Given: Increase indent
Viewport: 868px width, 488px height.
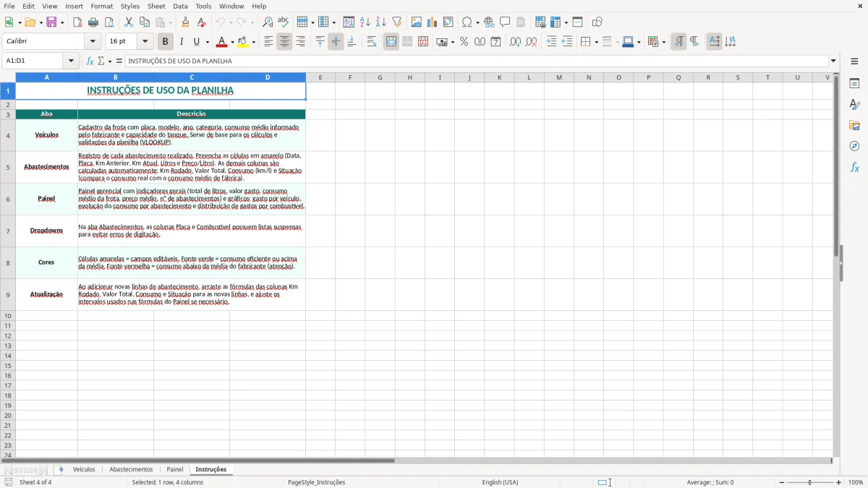Looking at the screenshot, I should [x=551, y=42].
